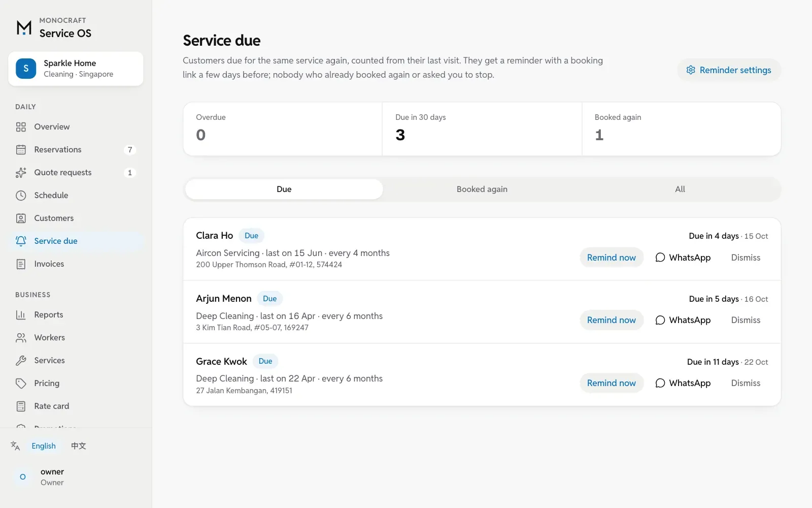Switch language to 中文

coord(79,446)
